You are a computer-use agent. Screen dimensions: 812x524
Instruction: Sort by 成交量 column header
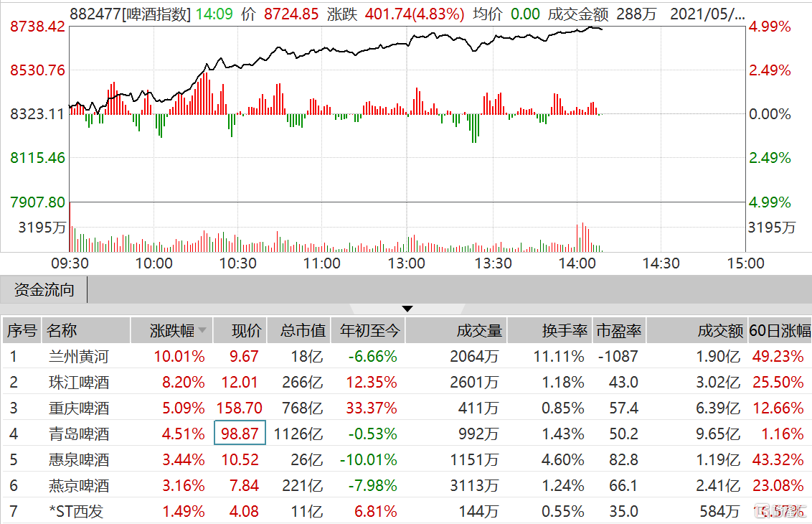[x=456, y=331]
